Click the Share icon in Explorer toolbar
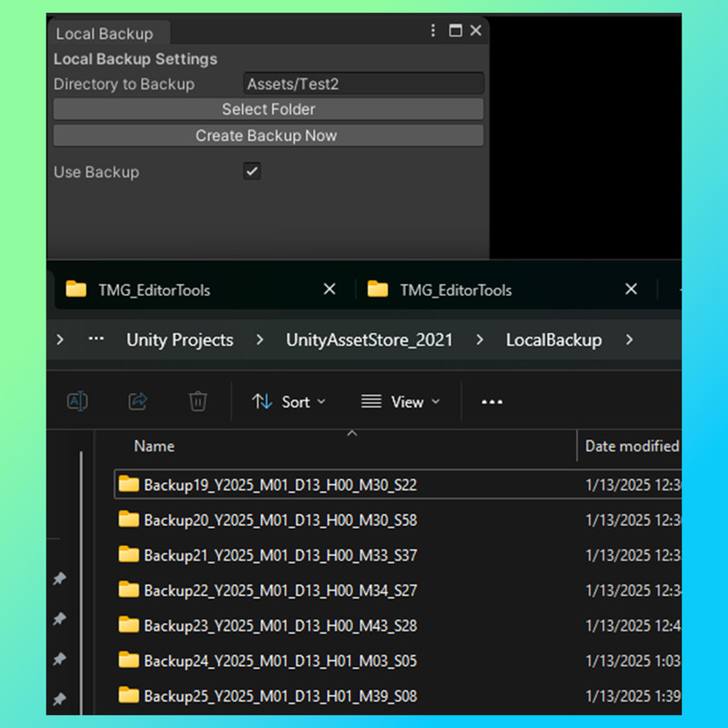This screenshot has height=728, width=728. (137, 400)
